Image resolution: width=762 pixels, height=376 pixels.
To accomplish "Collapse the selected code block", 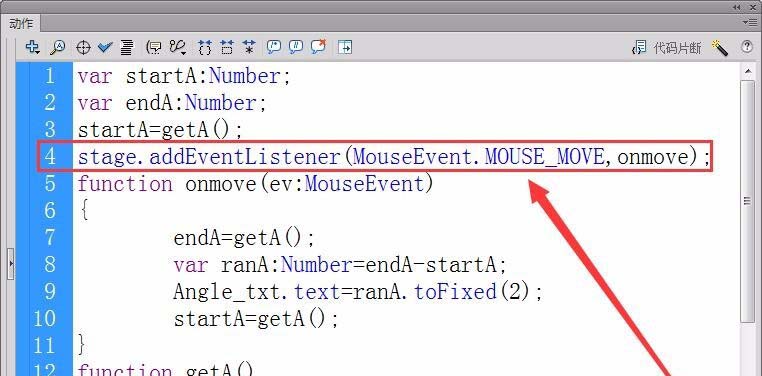I will pyautogui.click(x=227, y=48).
